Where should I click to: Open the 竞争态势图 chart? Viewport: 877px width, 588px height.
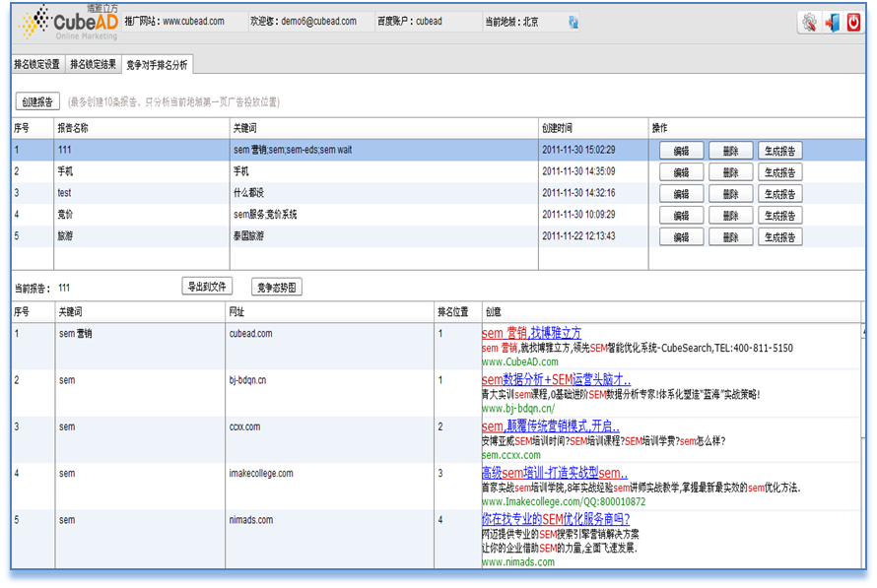[277, 288]
